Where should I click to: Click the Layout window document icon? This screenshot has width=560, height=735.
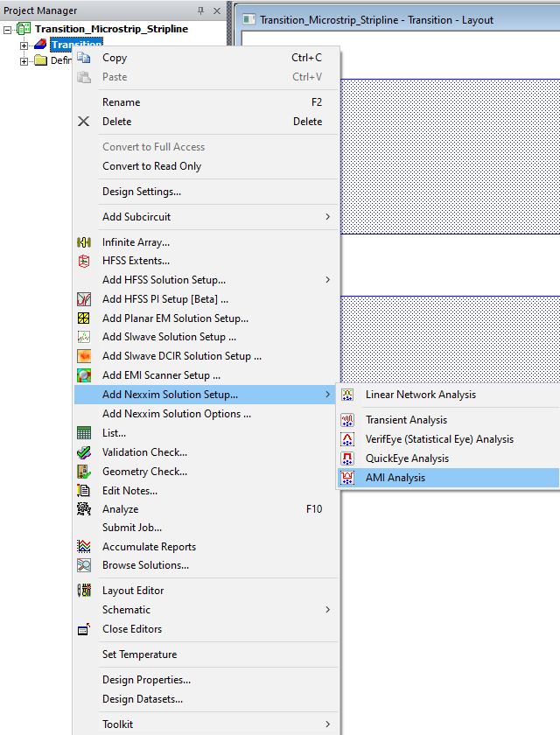click(248, 19)
